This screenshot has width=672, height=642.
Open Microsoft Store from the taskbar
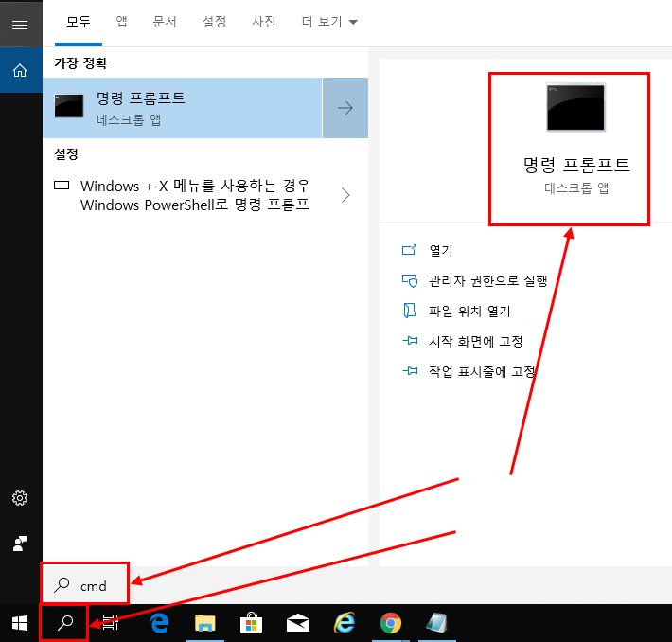coord(251,623)
